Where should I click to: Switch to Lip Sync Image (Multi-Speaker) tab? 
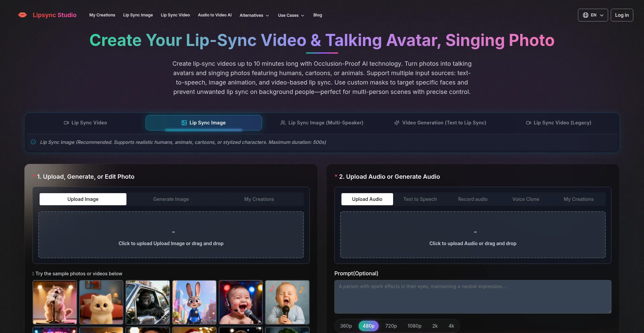click(x=322, y=123)
